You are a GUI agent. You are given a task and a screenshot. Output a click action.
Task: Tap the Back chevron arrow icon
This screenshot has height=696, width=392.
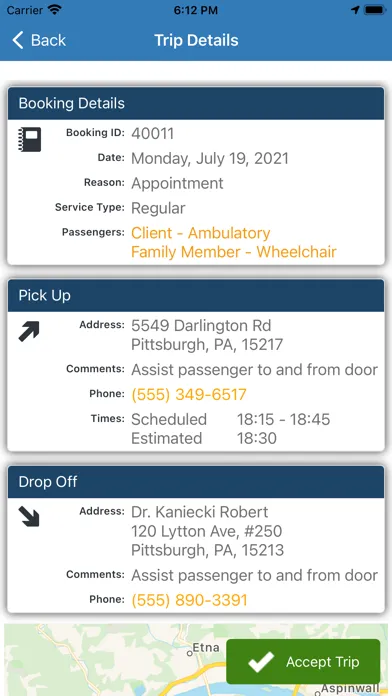click(x=17, y=40)
